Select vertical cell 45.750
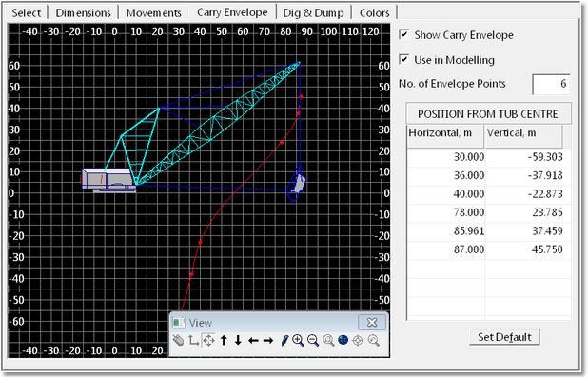Screen dimensions: 588x379 (528, 249)
